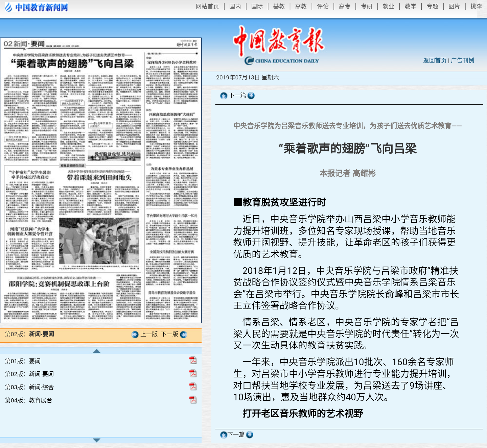The width and height of the screenshot is (487, 448).
Task: Click the 中国教育新闻网 site logo
Action: point(37,7)
